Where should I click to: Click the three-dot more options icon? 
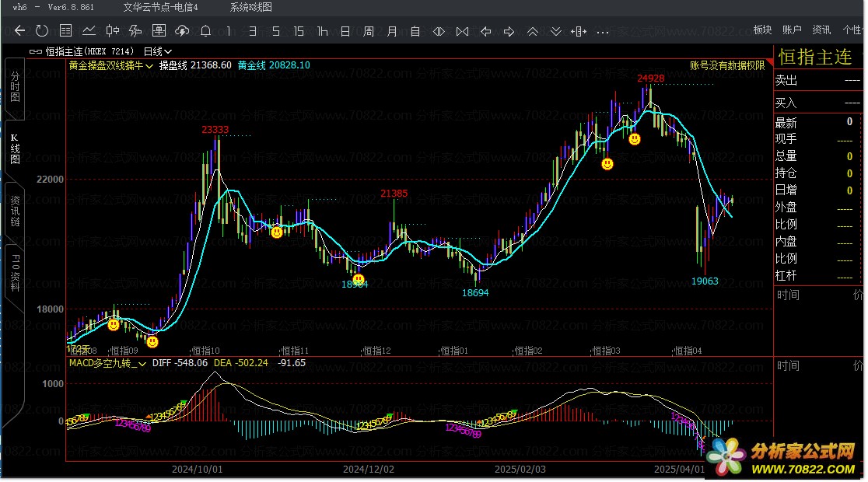[602, 32]
